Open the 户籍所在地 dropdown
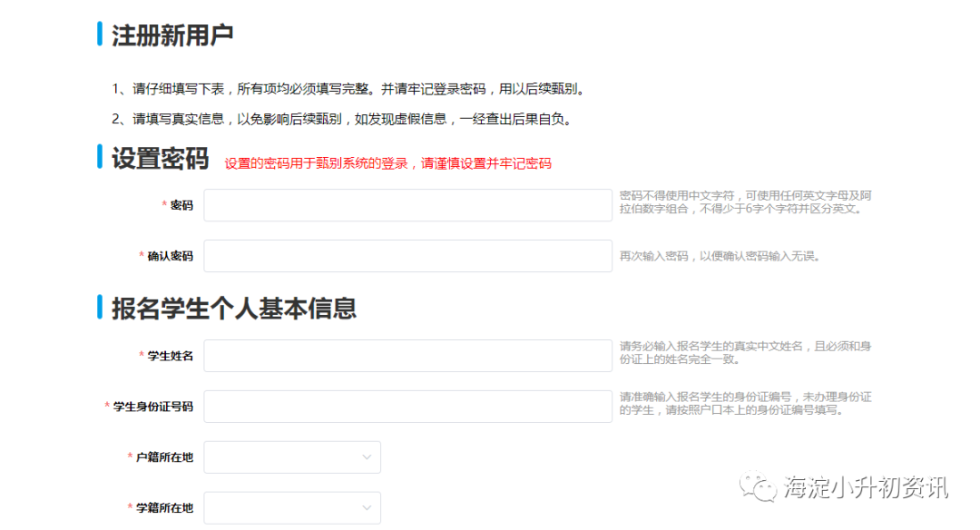The width and height of the screenshot is (980, 530). tap(292, 456)
